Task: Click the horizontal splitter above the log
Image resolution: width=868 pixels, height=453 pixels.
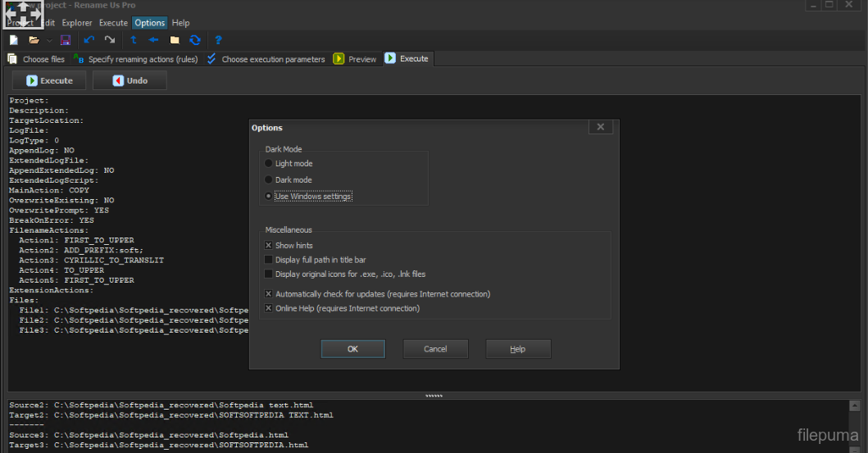Action: (x=434, y=396)
